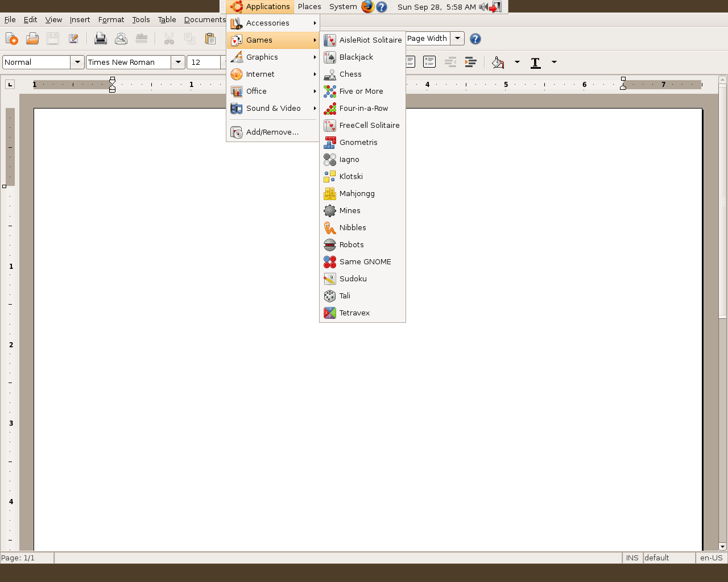Launch Same GNOME game
This screenshot has height=582, width=728.
(x=362, y=261)
